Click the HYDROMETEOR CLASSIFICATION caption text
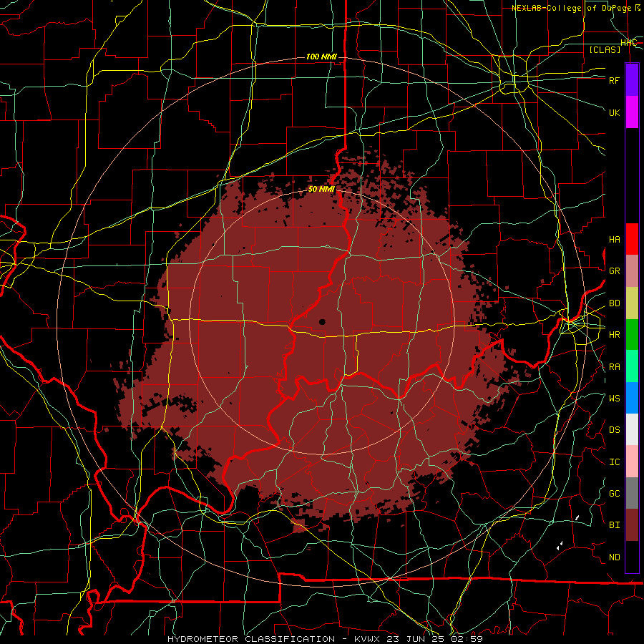Screen dimensions: 644x644 coord(251,639)
